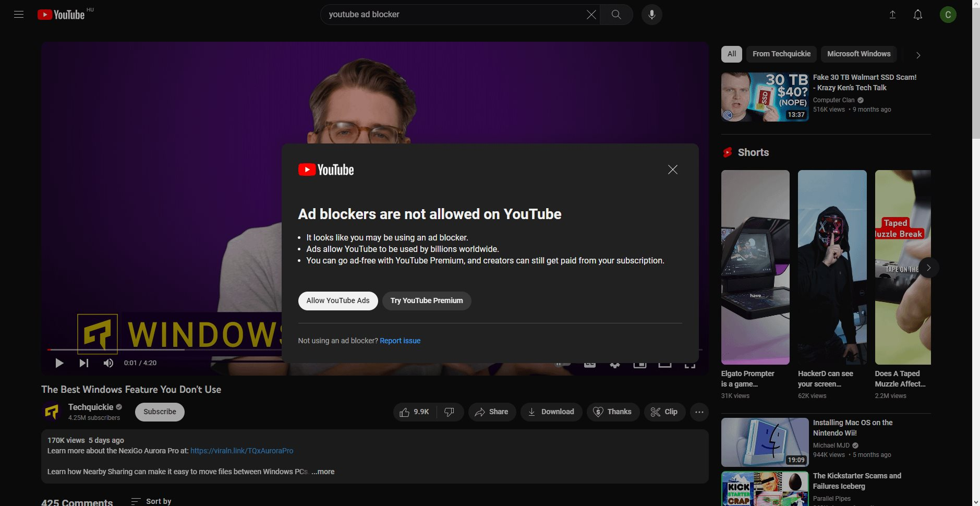Click the video progress bar

coord(374,350)
